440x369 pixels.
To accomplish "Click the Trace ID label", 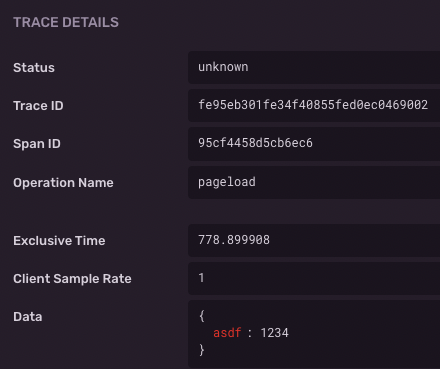I will click(x=38, y=106).
